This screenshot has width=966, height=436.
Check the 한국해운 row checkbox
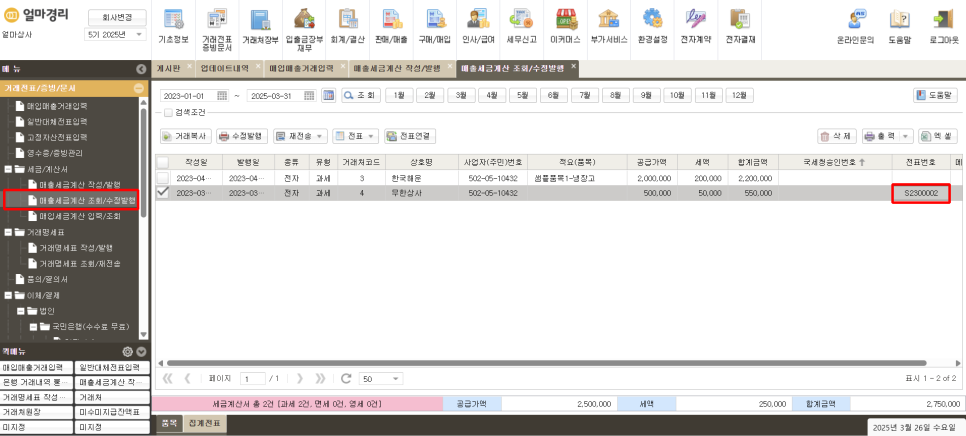click(x=163, y=177)
